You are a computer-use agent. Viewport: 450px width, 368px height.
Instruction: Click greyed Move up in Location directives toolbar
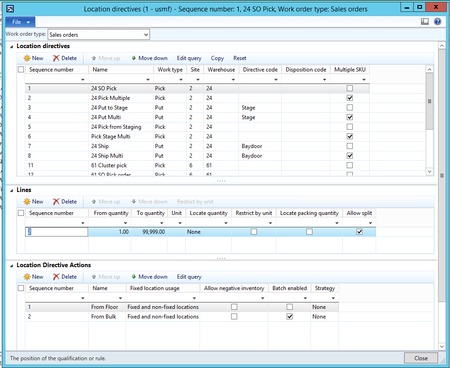[x=106, y=58]
